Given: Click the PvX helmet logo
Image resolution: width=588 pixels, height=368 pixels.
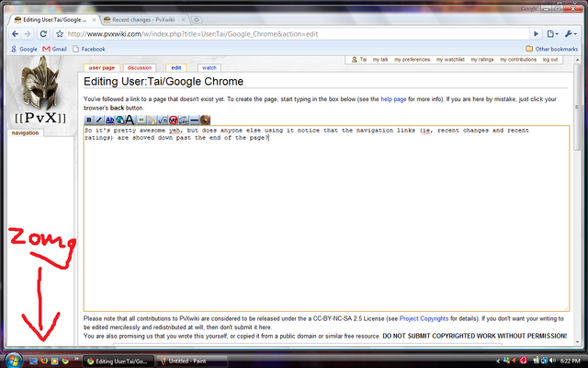Looking at the screenshot, I should tap(40, 90).
